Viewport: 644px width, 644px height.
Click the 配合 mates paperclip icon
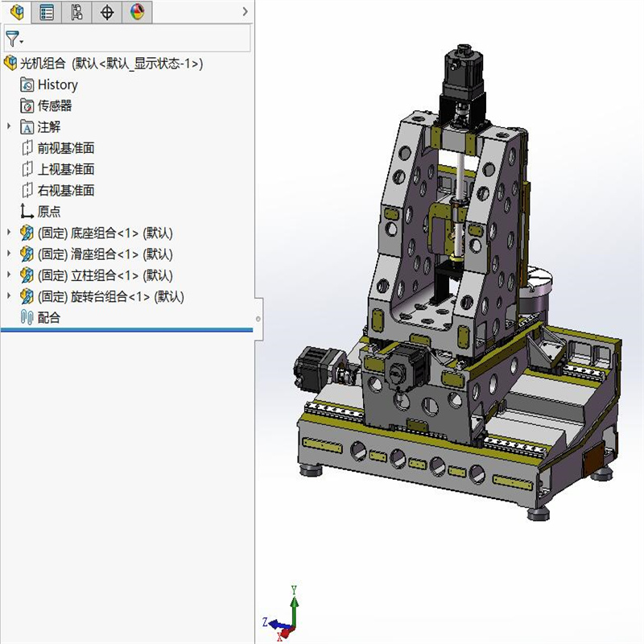[27, 317]
